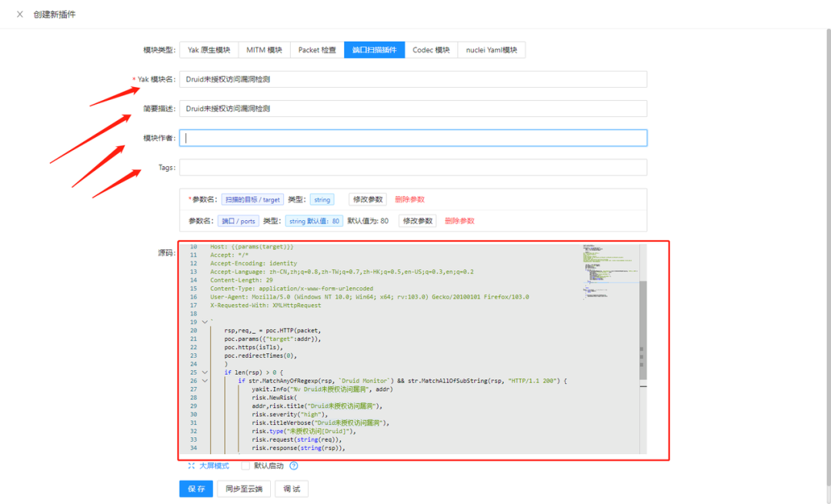Select Codec 模块 module type
The width and height of the screenshot is (831, 504).
[x=432, y=50]
